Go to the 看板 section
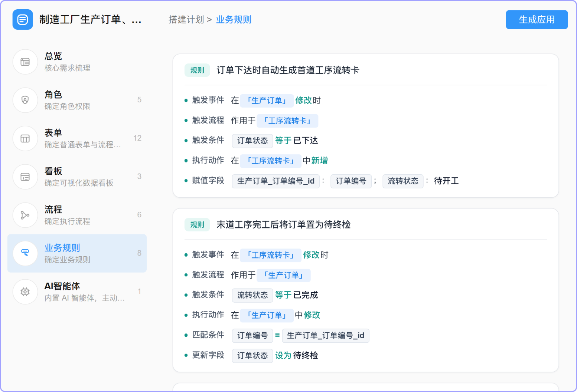The width and height of the screenshot is (577, 392). [77, 177]
